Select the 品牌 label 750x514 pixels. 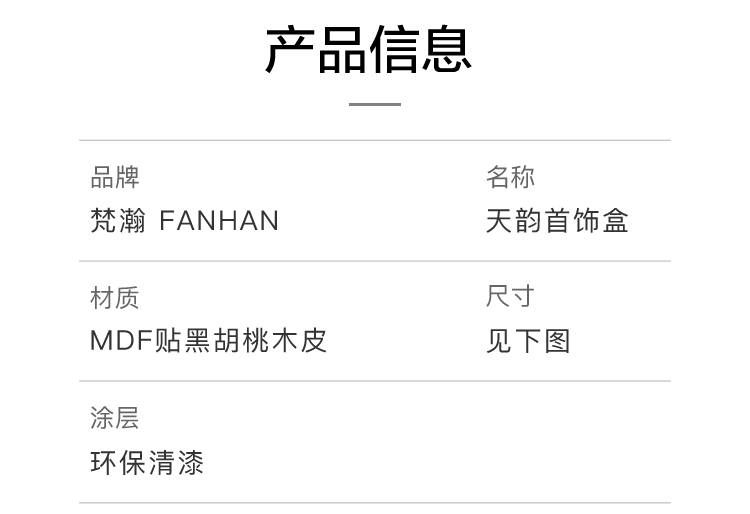[x=115, y=177]
